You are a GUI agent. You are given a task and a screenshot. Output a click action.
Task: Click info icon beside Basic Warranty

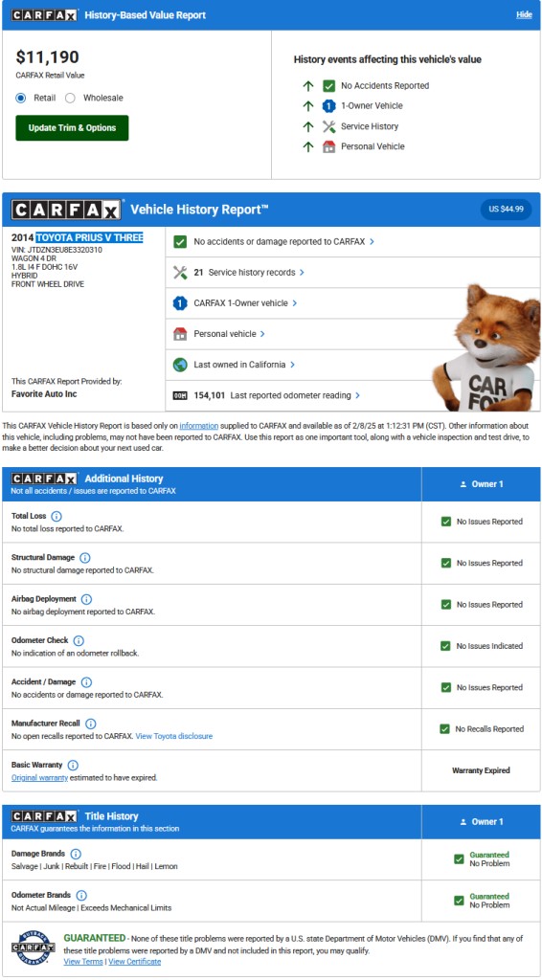tap(73, 765)
